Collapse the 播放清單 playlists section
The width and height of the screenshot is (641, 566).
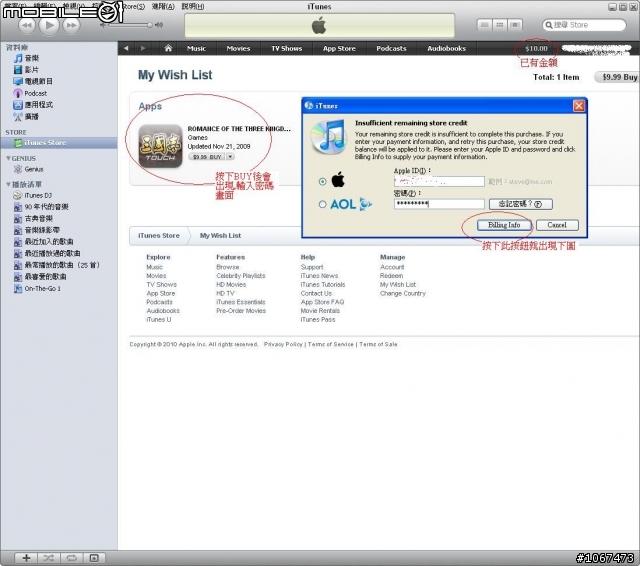click(8, 184)
